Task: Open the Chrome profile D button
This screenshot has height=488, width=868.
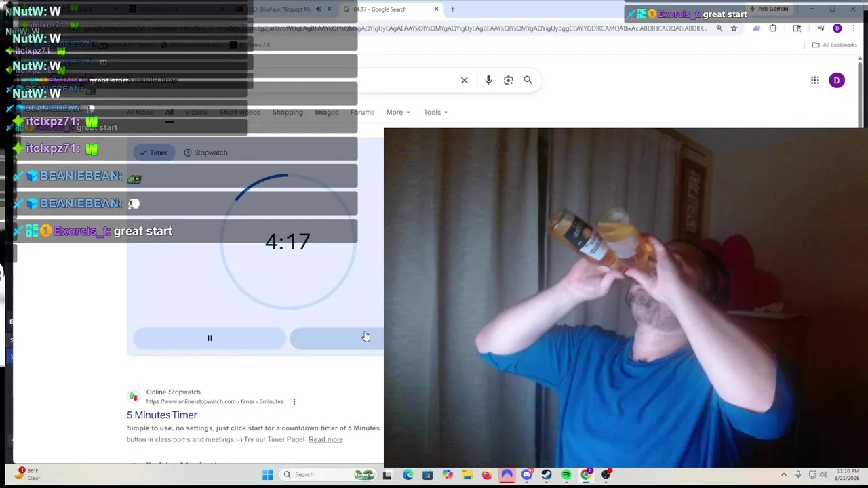Action: (837, 28)
